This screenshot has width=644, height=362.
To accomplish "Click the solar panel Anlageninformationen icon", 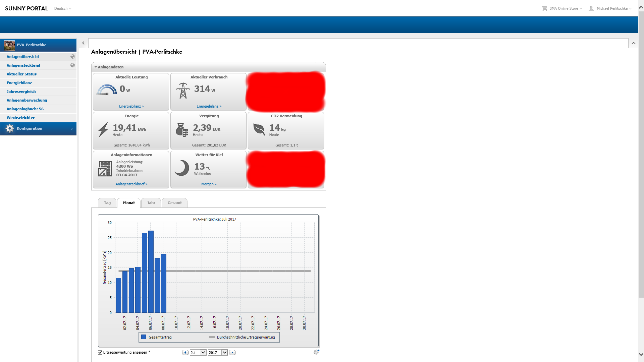I will coord(105,169).
